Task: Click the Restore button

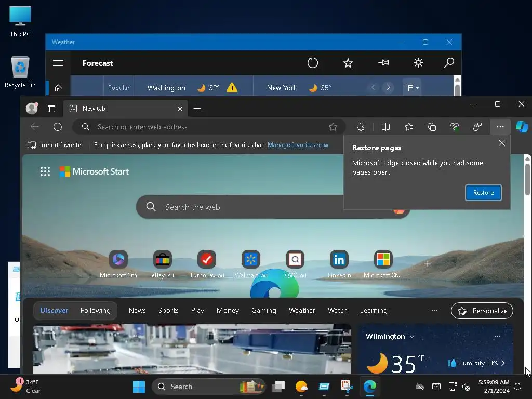Action: 483,193
